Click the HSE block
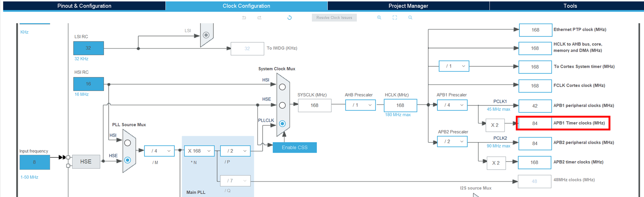644x197 pixels. (x=86, y=162)
